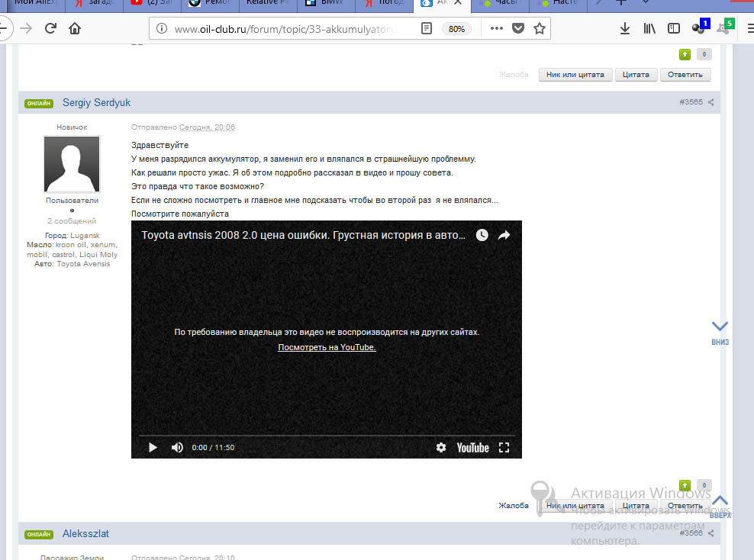754x560 pixels.
Task: Reload the page with the refresh icon
Action: point(50,28)
